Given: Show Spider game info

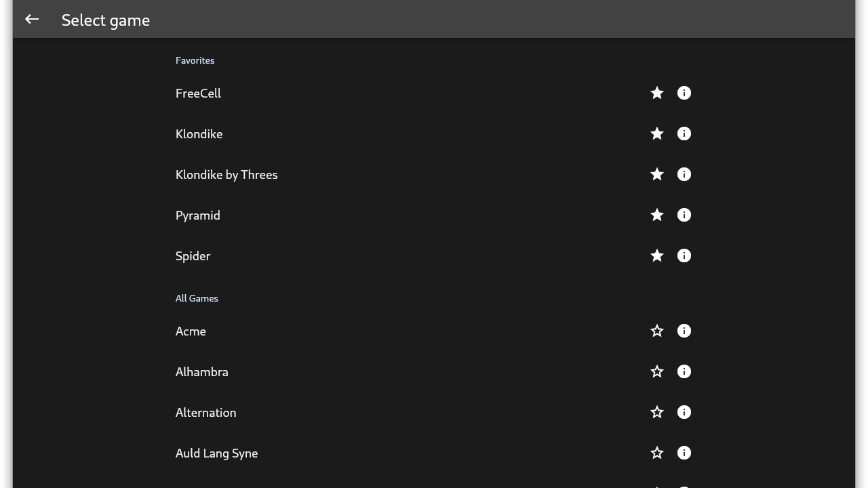Looking at the screenshot, I should [684, 256].
